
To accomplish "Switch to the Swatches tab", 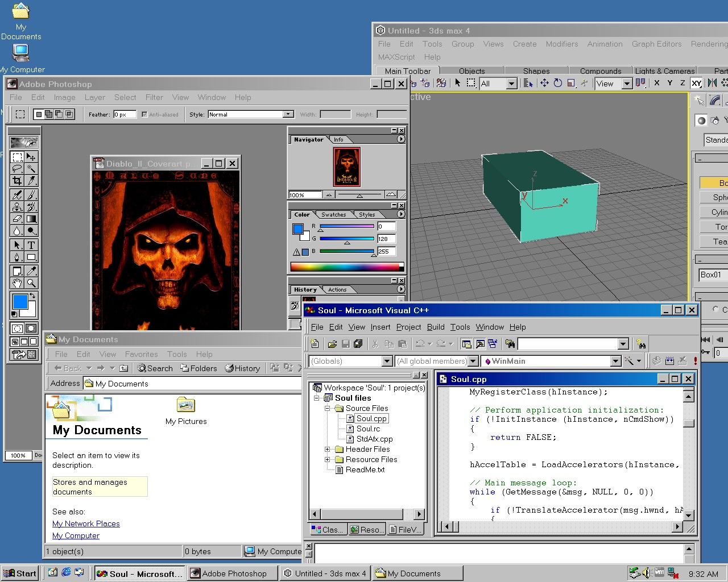I will point(333,215).
